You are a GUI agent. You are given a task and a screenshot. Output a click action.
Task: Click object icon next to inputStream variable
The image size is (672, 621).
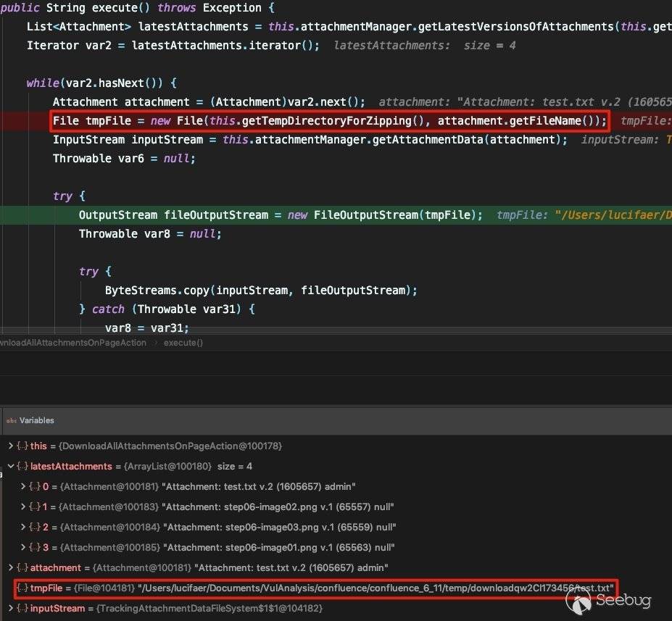tap(22, 608)
